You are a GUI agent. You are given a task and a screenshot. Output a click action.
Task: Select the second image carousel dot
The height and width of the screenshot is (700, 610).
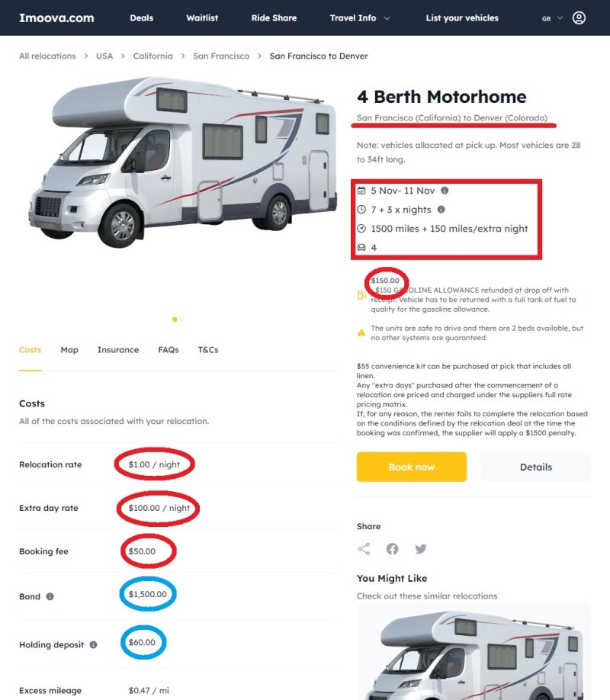182,319
